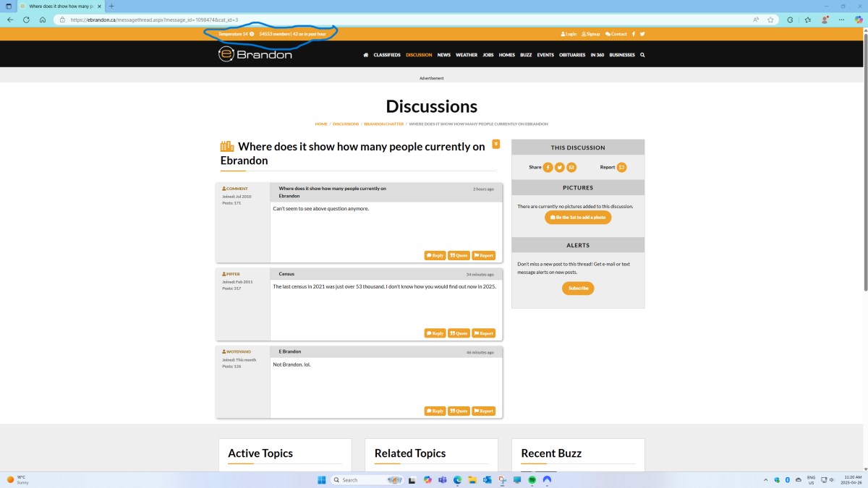Open Outlook from the taskbar
Image resolution: width=868 pixels, height=488 pixels.
[487, 480]
